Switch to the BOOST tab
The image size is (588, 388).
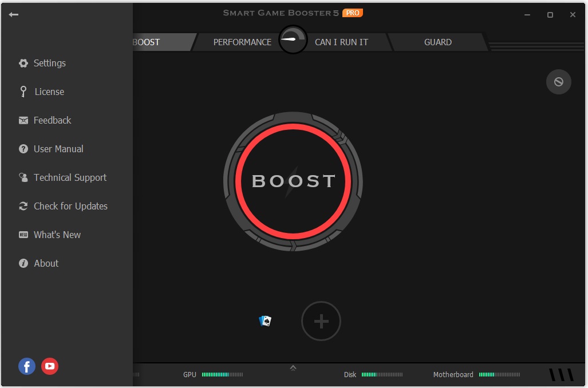163,42
